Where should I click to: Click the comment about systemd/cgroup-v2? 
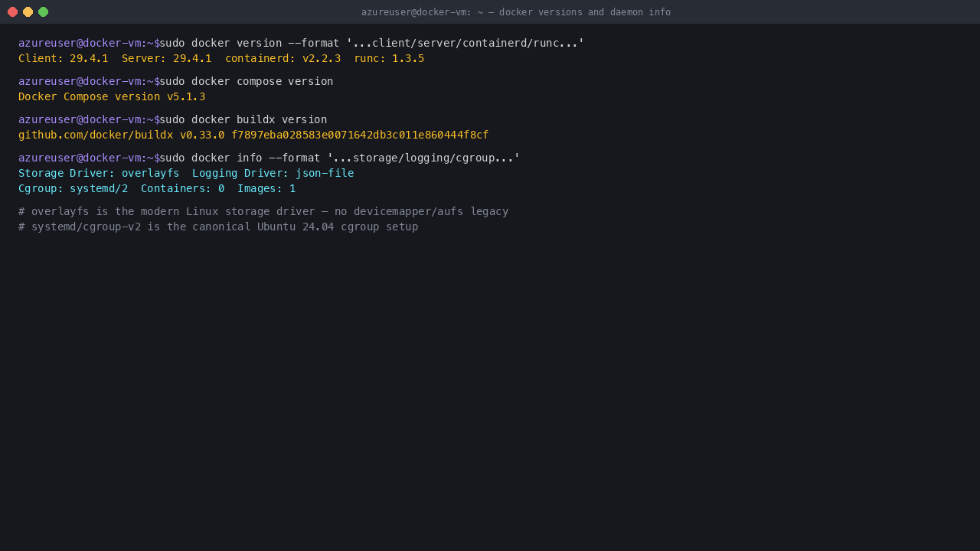click(x=218, y=227)
